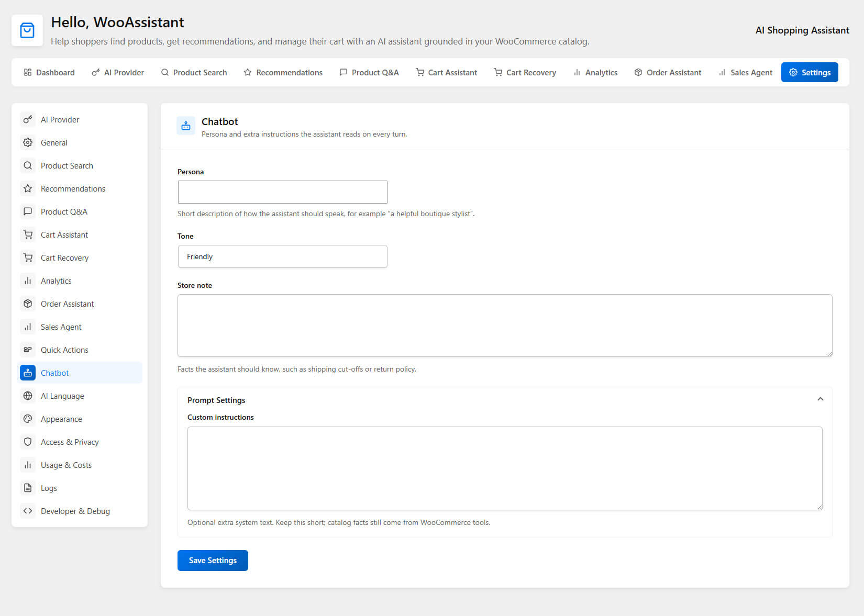Go to Quick Actions in the sidebar
Image resolution: width=864 pixels, height=616 pixels.
point(80,350)
